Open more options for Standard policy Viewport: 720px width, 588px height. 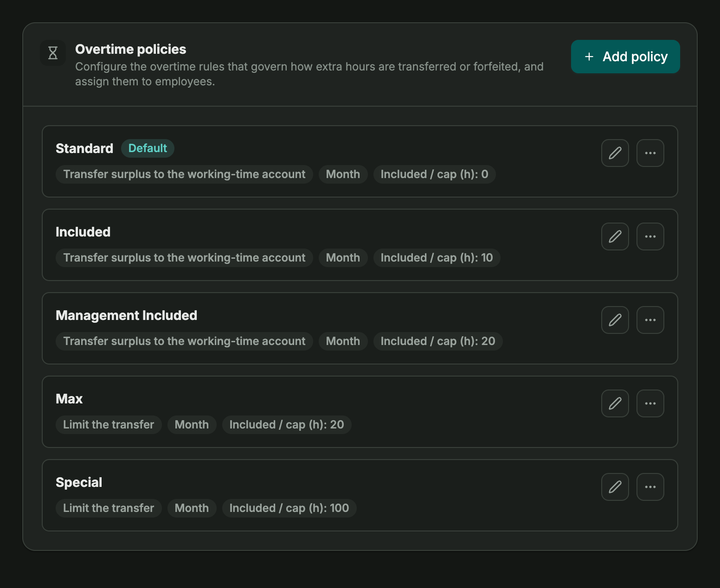pos(650,153)
